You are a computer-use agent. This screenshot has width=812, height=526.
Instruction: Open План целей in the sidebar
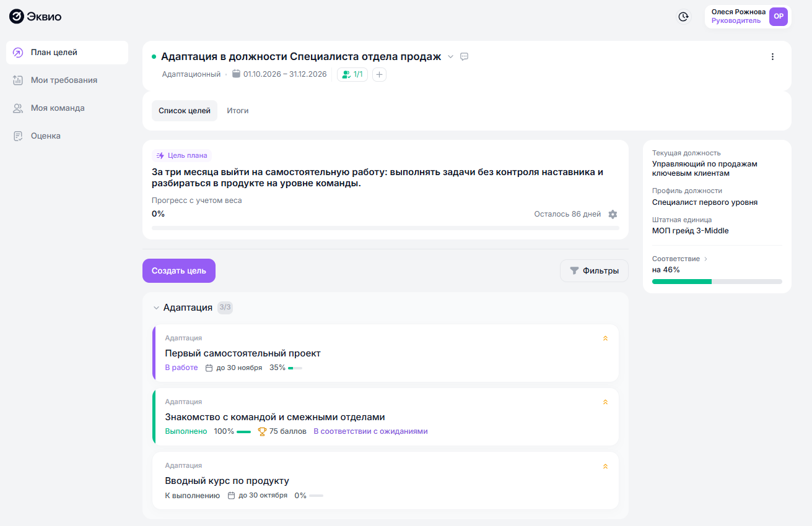(x=67, y=53)
